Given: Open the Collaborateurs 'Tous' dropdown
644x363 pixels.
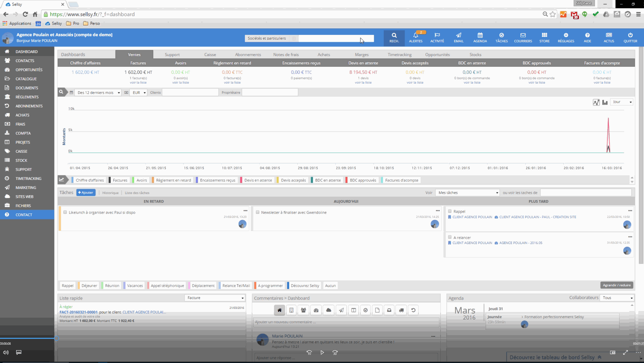Looking at the screenshot, I should click(617, 298).
